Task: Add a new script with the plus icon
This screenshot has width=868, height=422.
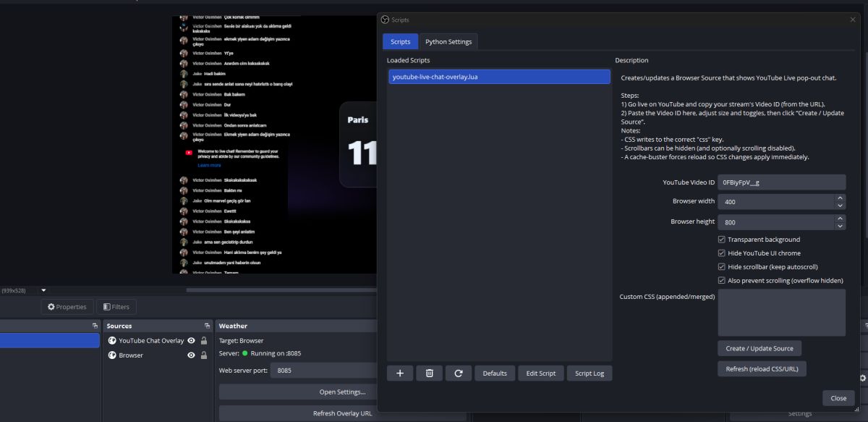Action: [x=399, y=373]
